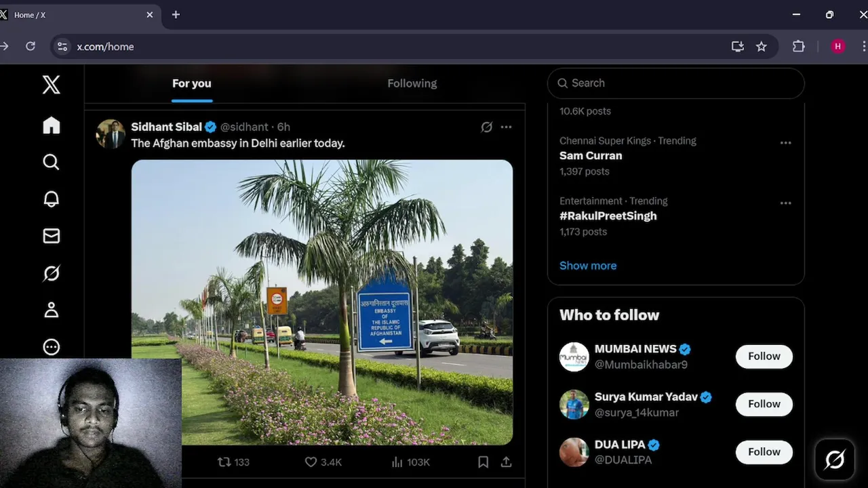Viewport: 868px width, 488px height.
Task: Like the post with 3.4K likes
Action: click(323, 462)
